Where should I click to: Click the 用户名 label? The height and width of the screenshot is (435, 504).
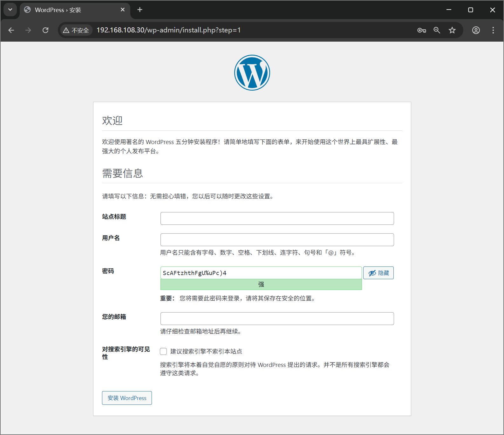111,238
